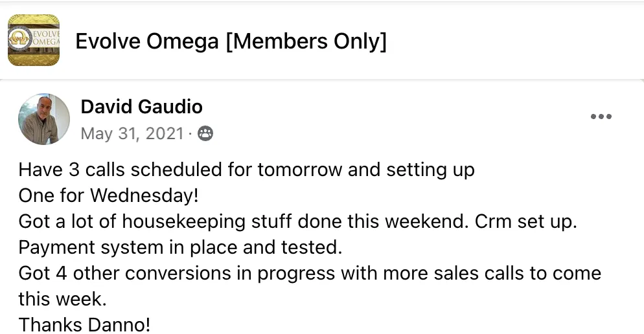The height and width of the screenshot is (334, 644).
Task: Click the "Payment system in place and tested." line
Action: coord(180,247)
